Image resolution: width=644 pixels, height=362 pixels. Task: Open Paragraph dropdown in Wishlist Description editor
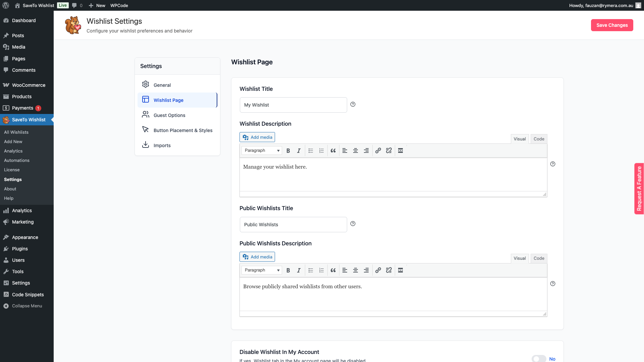[x=262, y=151]
